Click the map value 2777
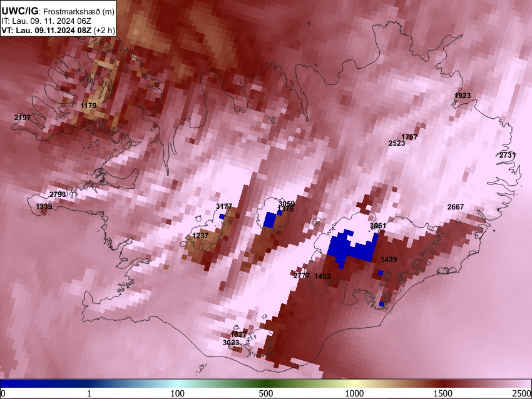 click(x=302, y=276)
